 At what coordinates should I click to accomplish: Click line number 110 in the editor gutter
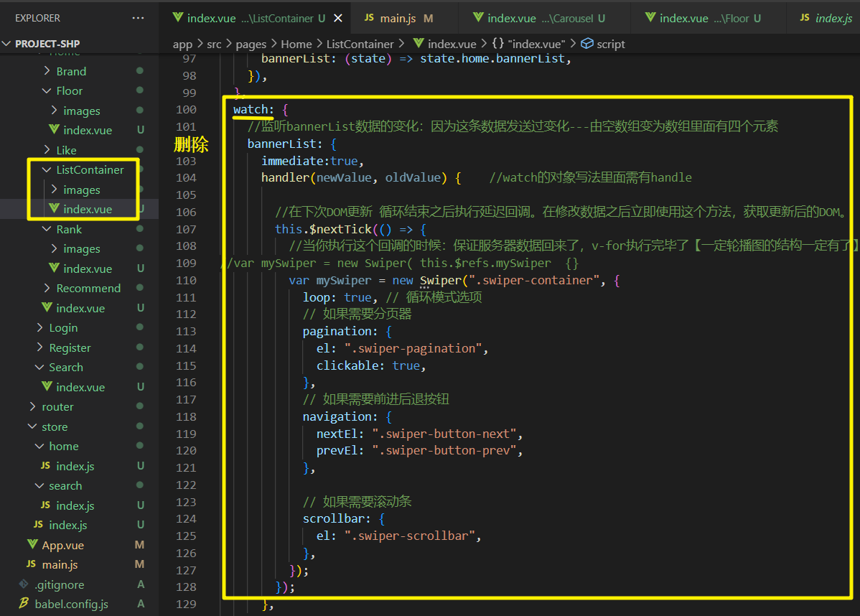186,280
